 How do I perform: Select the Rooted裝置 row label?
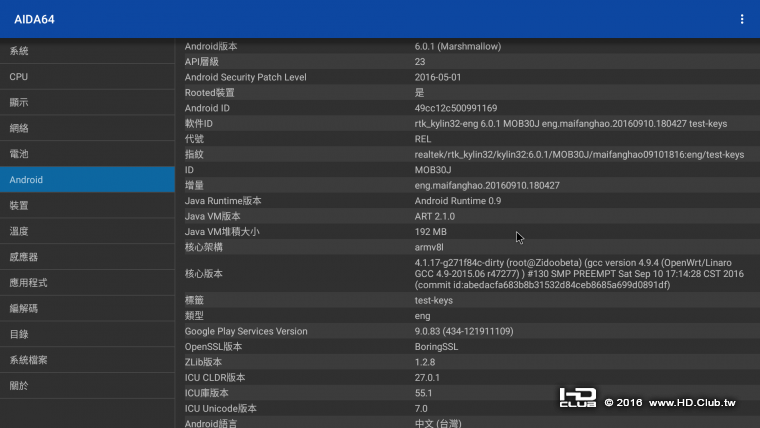coord(209,93)
